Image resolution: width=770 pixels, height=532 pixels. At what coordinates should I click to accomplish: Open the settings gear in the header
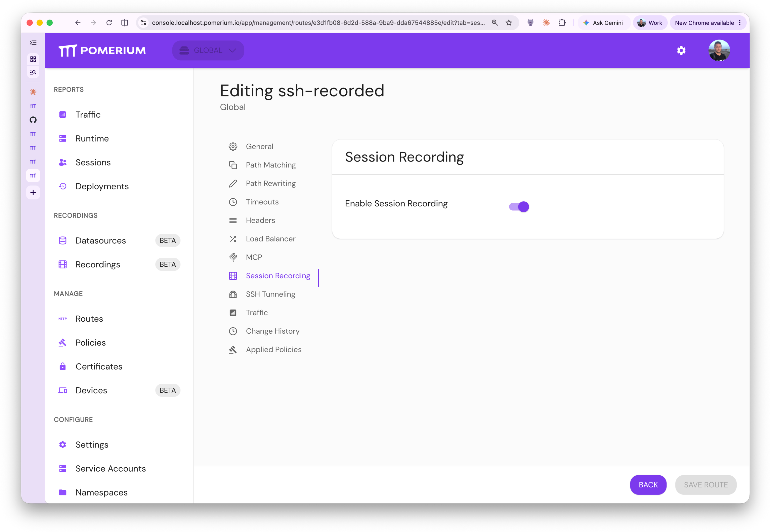click(681, 50)
